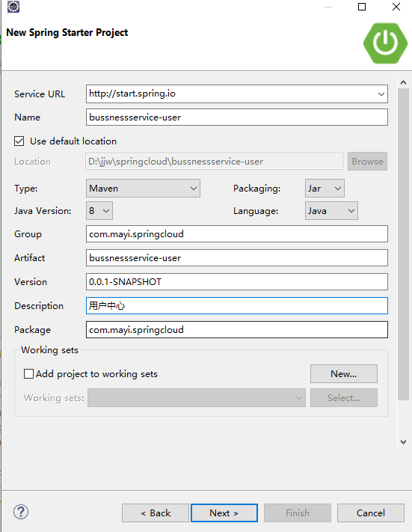Click the Next > button
The image size is (412, 532).
[x=224, y=513]
